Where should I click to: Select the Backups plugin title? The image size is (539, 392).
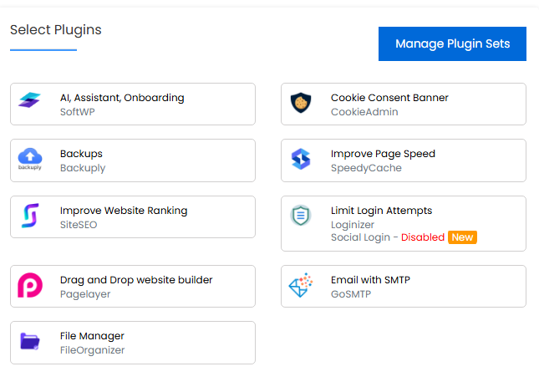pyautogui.click(x=81, y=154)
